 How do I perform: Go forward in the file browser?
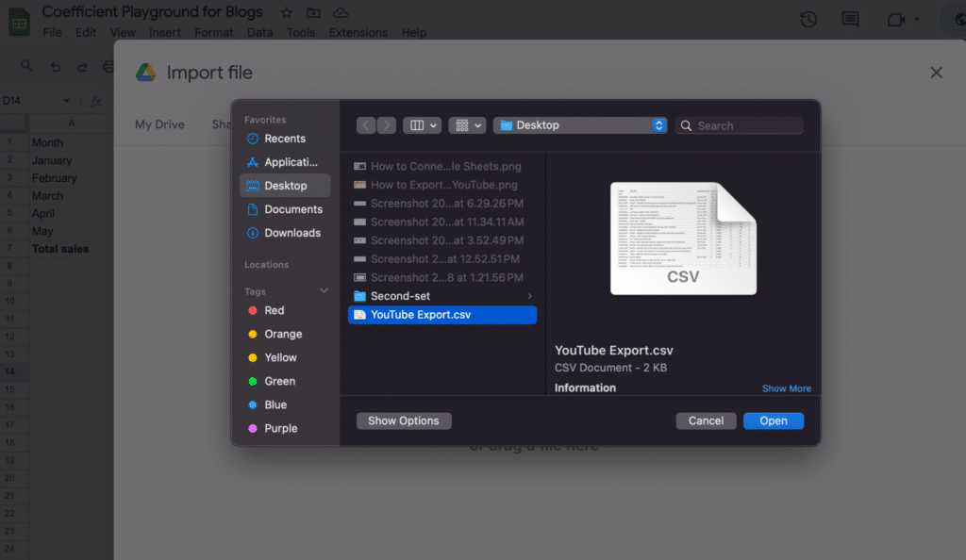pos(386,125)
